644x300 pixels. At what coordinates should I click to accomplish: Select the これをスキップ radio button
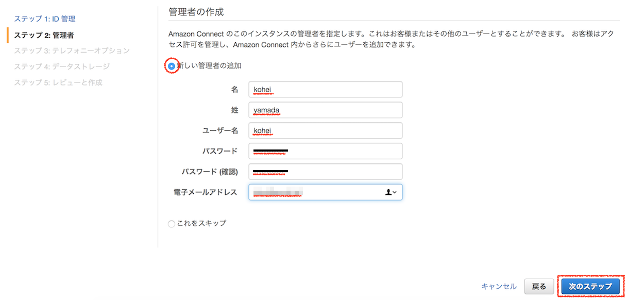click(171, 223)
